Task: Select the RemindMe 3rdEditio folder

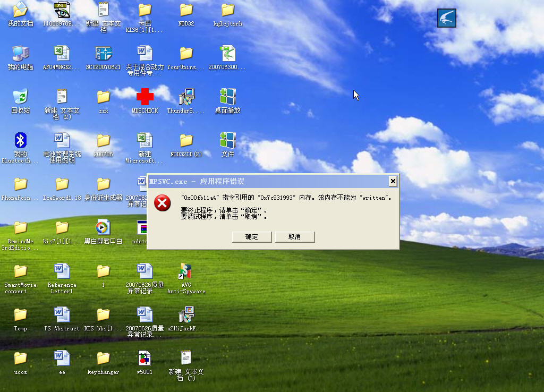Action: pos(20,235)
